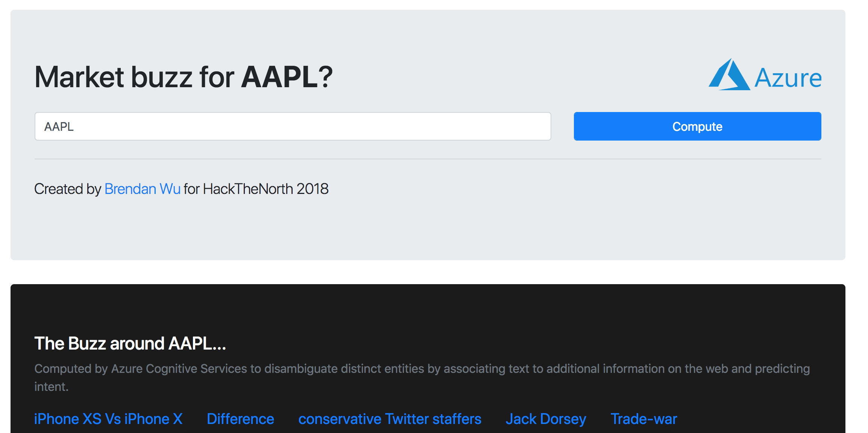
Task: Click the bold AAPL? in the main heading
Action: pos(287,77)
